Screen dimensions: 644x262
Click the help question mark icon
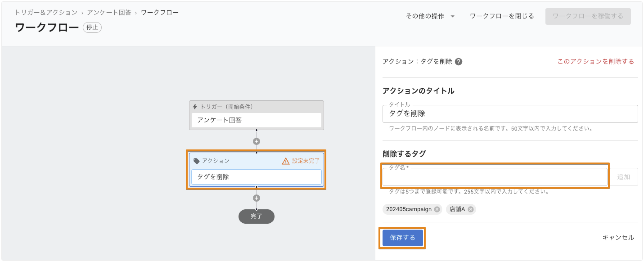459,61
